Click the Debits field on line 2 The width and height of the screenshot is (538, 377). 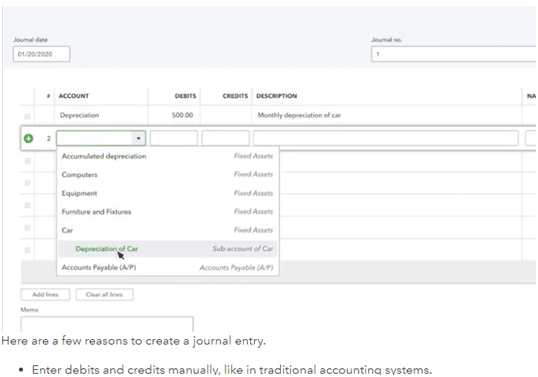174,138
